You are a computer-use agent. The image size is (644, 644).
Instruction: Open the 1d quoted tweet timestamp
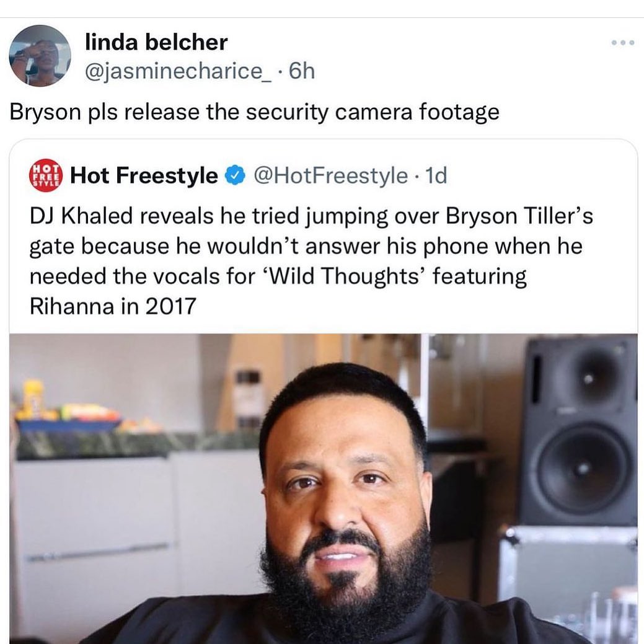436,175
